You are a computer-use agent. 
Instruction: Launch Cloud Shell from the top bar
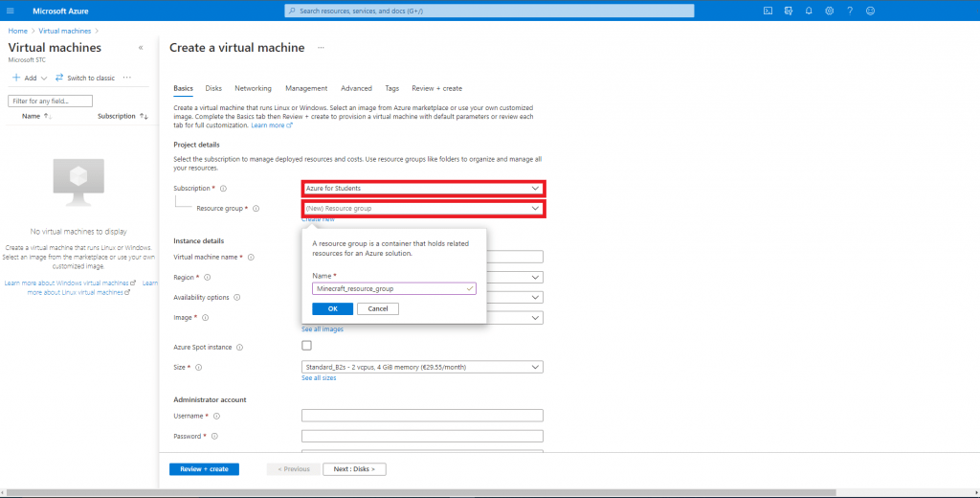tap(768, 11)
